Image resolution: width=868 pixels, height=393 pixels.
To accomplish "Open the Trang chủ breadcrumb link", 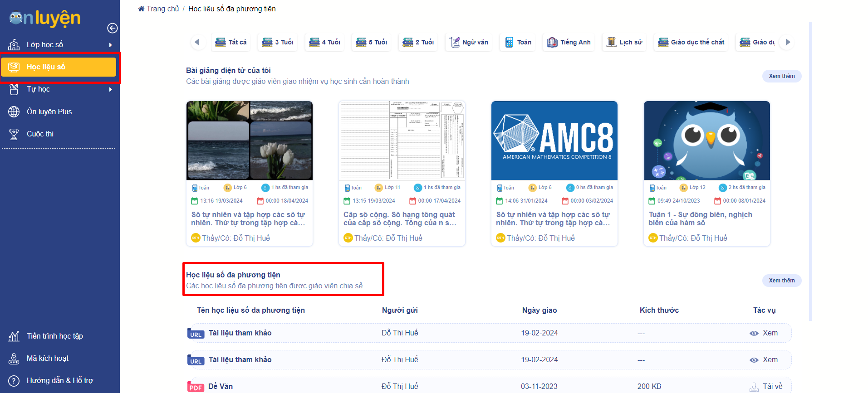I will pos(162,9).
